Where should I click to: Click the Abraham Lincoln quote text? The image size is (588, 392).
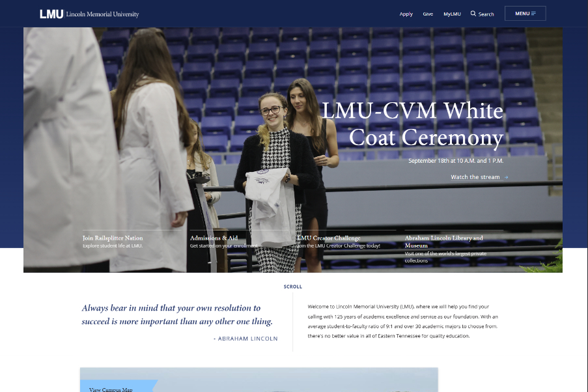[x=177, y=315]
